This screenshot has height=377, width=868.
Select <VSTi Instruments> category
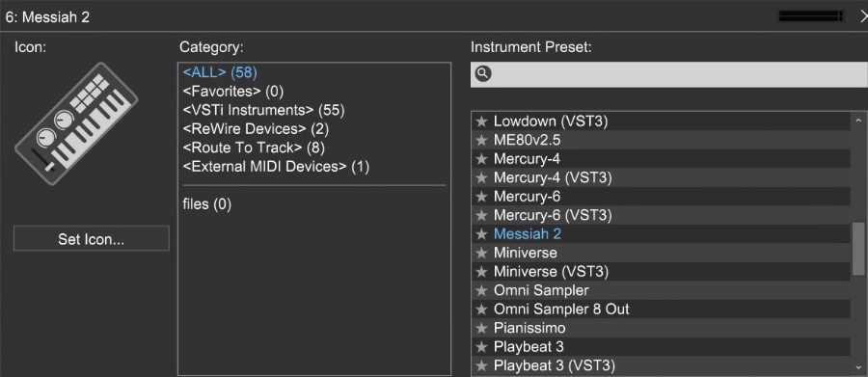tap(263, 110)
